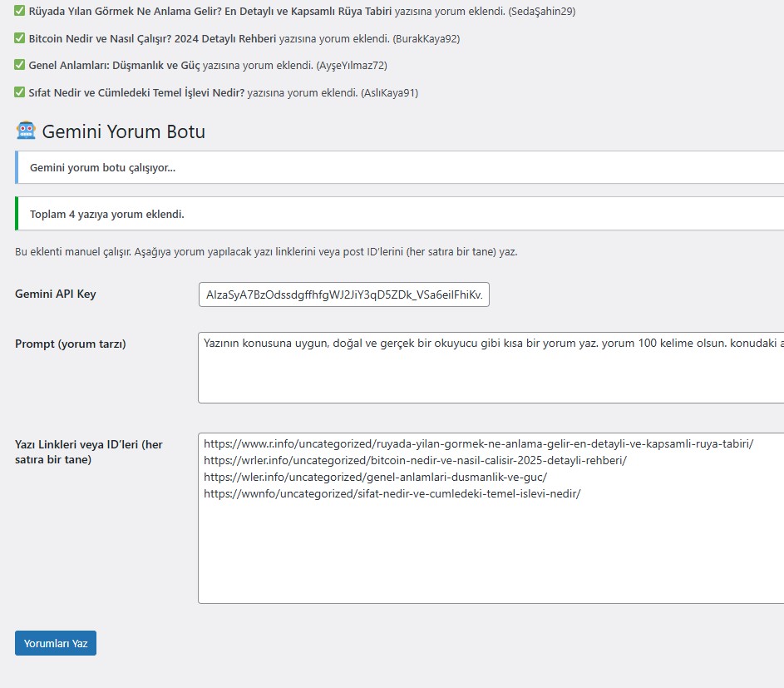Click the green checkmark beside Bitcoin Nedir

point(19,38)
